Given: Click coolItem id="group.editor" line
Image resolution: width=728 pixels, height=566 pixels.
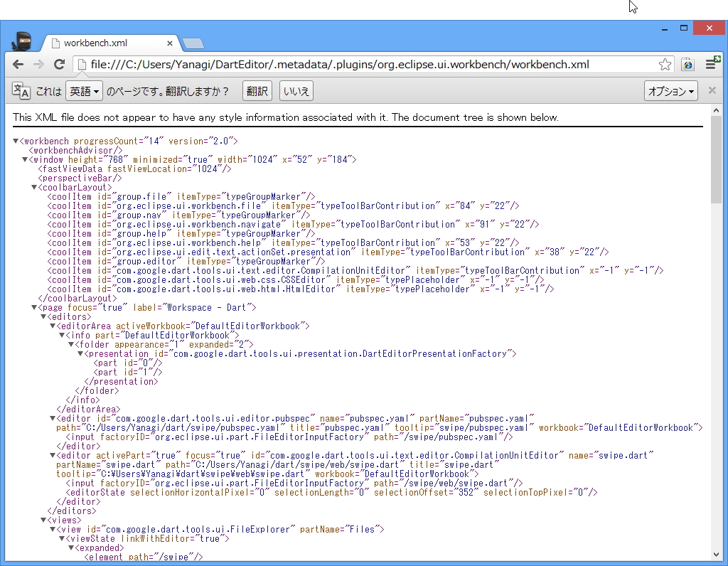Looking at the screenshot, I should (x=186, y=262).
